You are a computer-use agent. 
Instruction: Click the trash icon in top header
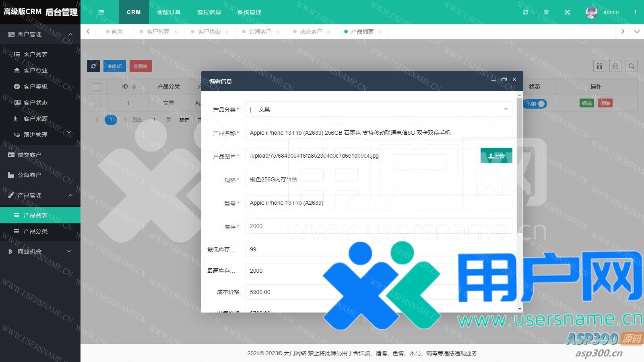[546, 12]
